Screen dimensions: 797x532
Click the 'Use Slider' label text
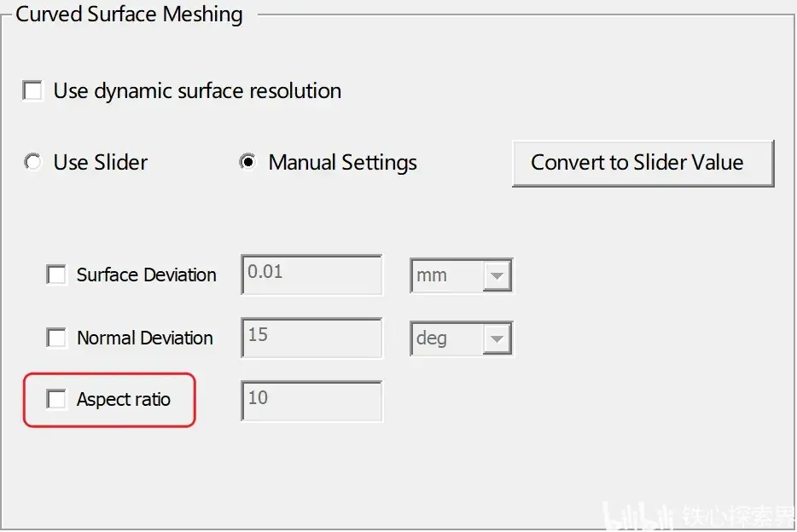tap(101, 163)
